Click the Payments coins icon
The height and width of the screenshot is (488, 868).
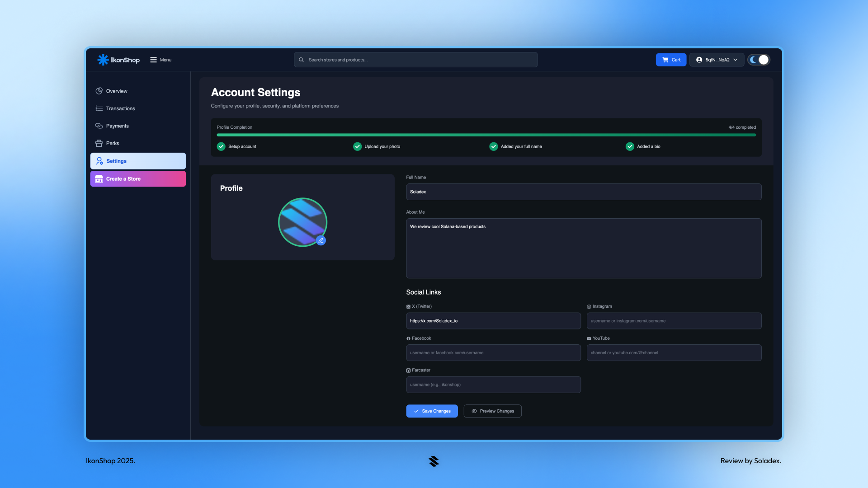99,126
